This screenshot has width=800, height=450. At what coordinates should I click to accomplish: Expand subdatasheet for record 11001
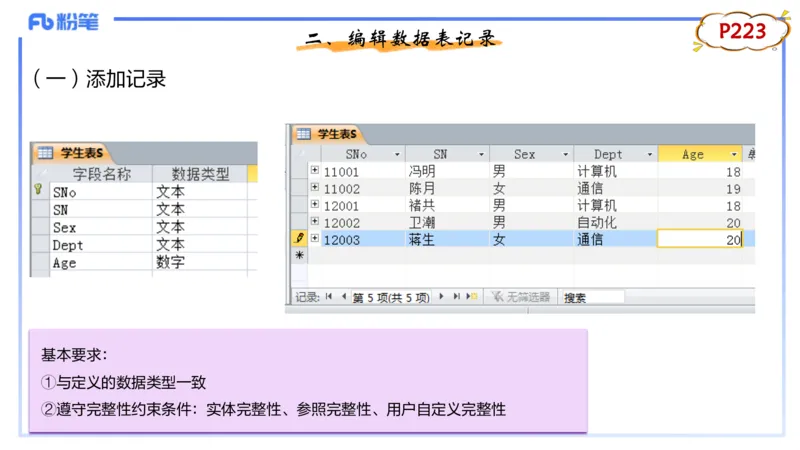click(x=315, y=170)
